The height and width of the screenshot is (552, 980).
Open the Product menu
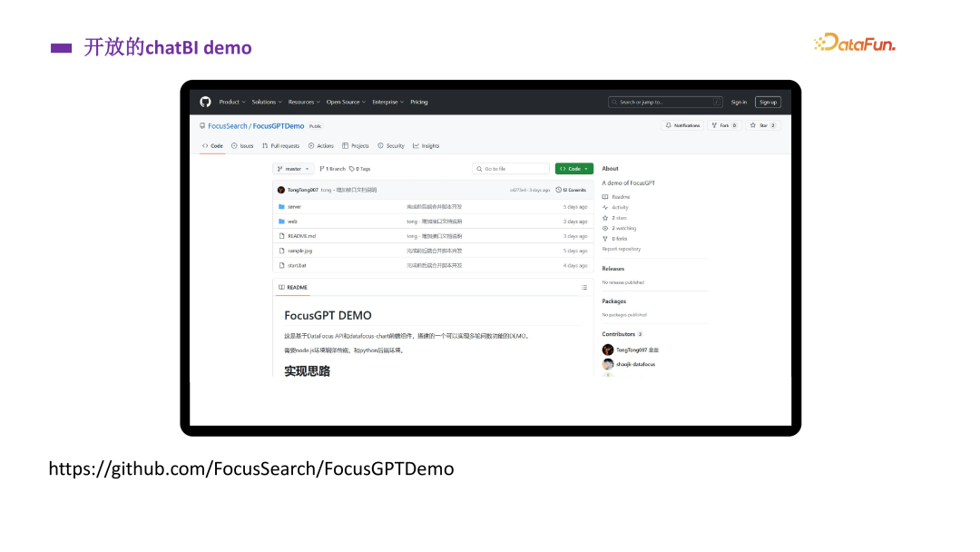click(x=232, y=102)
